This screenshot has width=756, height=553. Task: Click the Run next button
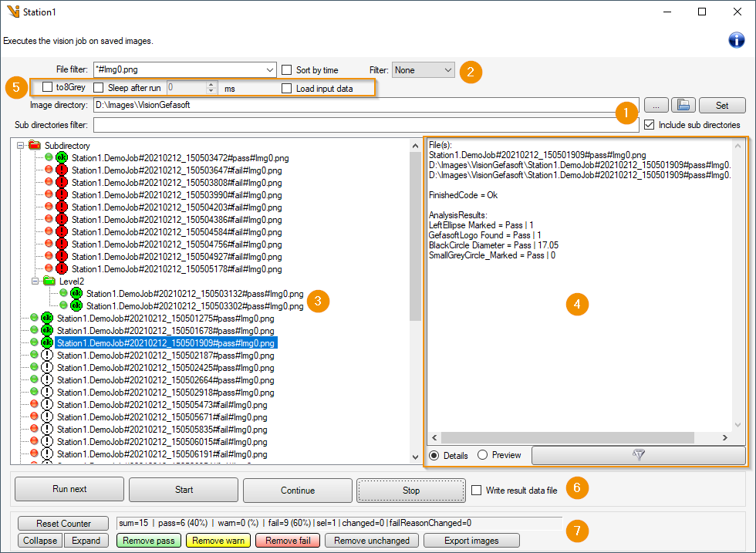[69, 489]
